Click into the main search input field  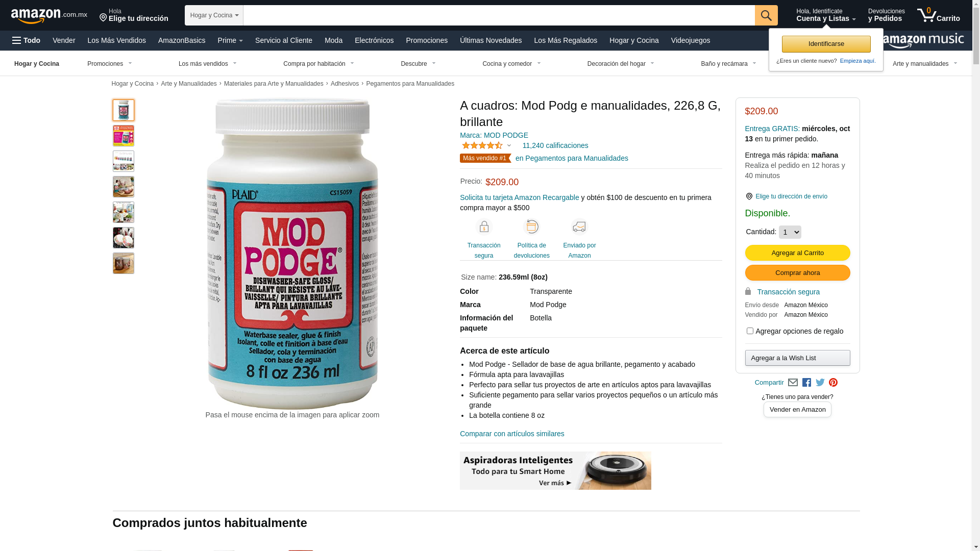click(499, 15)
